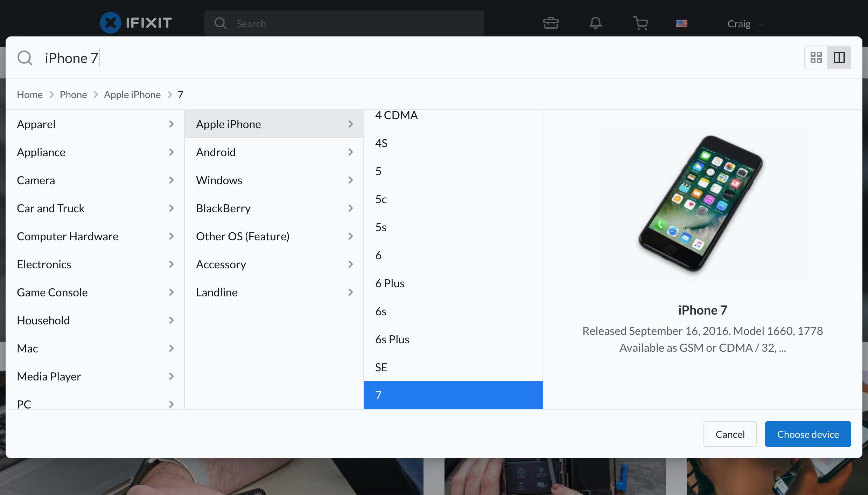868x495 pixels.
Task: Click the iPhone 7 preview image
Action: click(703, 204)
